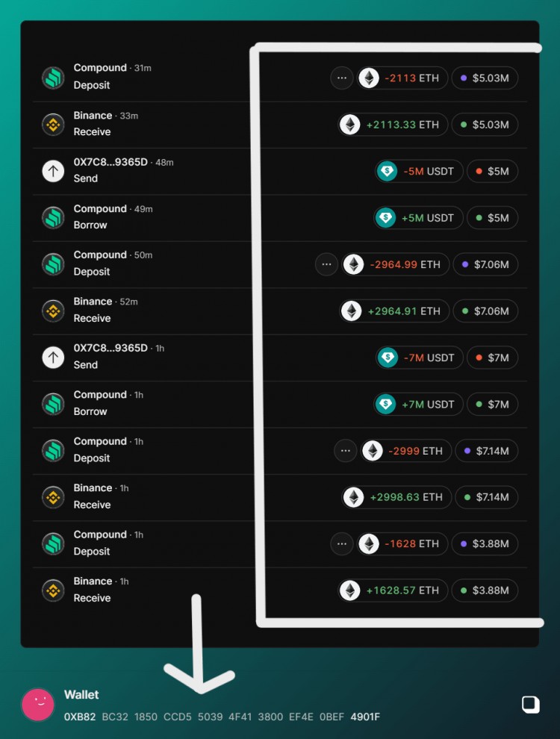The image size is (560, 739).
Task: Click Send arrow icon on 48m row
Action: (x=53, y=171)
